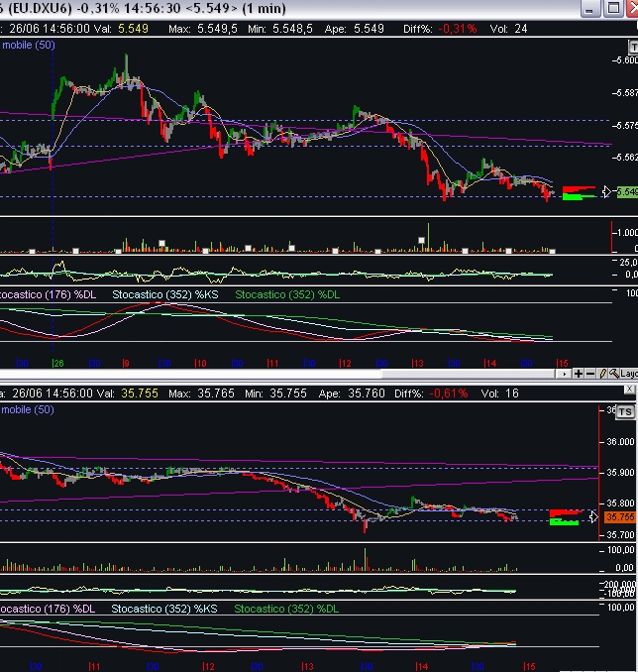This screenshot has width=638, height=672.
Task: Click the Max 5.549,5 value in the upper header
Action: (217, 29)
